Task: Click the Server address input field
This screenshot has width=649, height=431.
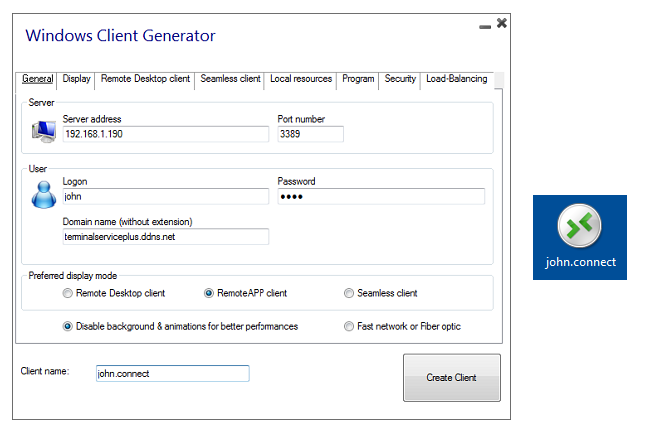Action: coord(165,134)
